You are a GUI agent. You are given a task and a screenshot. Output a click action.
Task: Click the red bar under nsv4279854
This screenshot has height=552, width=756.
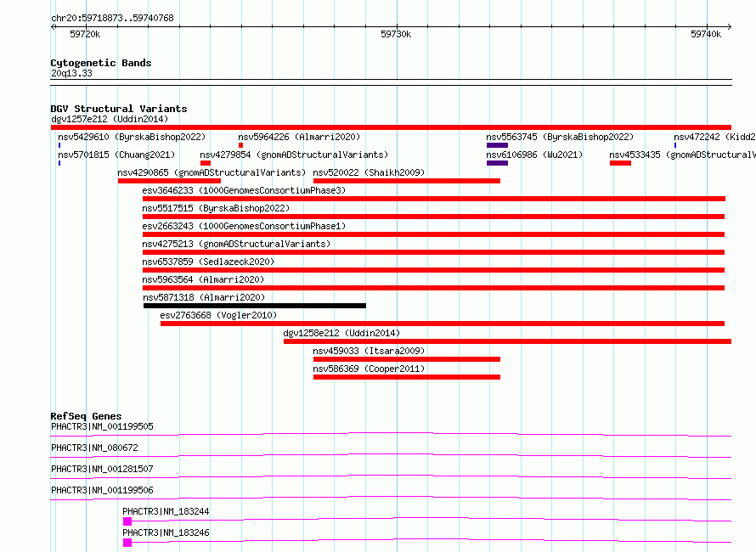click(x=206, y=163)
